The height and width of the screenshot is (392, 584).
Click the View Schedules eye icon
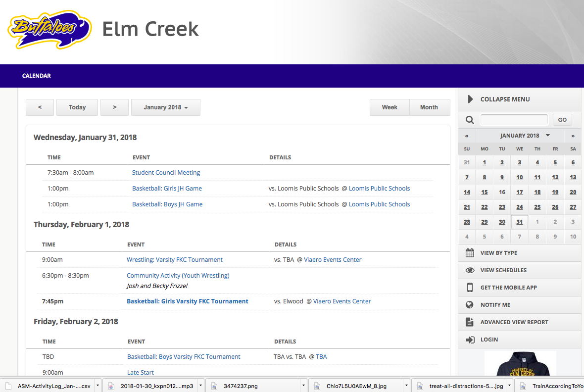pyautogui.click(x=469, y=270)
